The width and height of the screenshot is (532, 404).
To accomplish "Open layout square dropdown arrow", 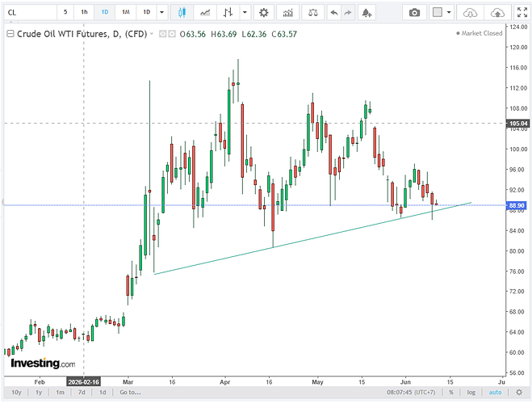I will (x=449, y=13).
